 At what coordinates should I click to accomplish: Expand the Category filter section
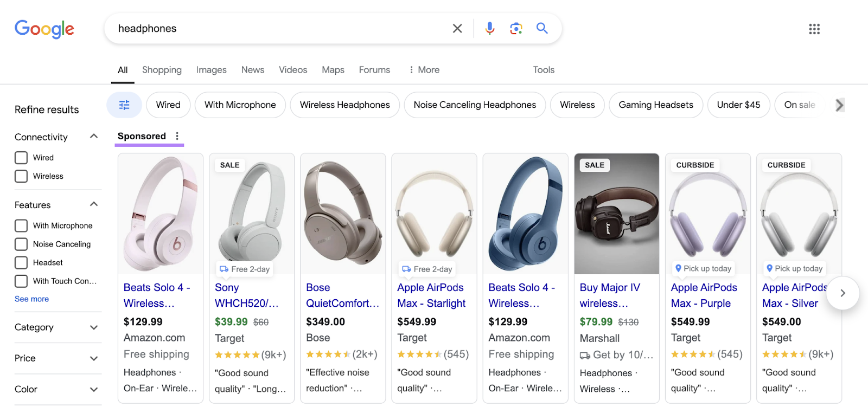57,327
